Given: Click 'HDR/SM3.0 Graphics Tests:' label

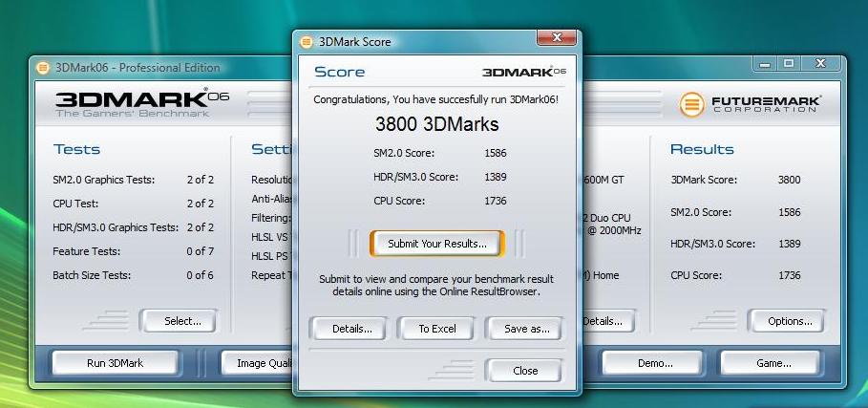Looking at the screenshot, I should (x=116, y=227).
